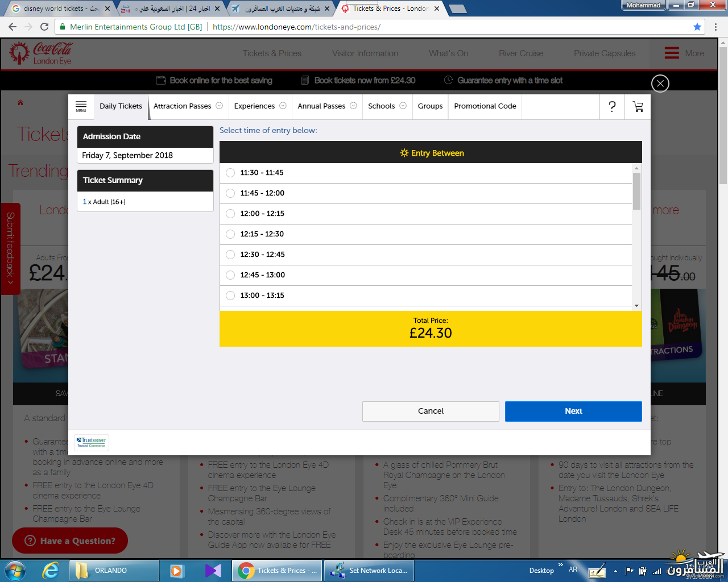The image size is (728, 582).
Task: Switch to ORLANDO folder in taskbar
Action: coord(114,571)
